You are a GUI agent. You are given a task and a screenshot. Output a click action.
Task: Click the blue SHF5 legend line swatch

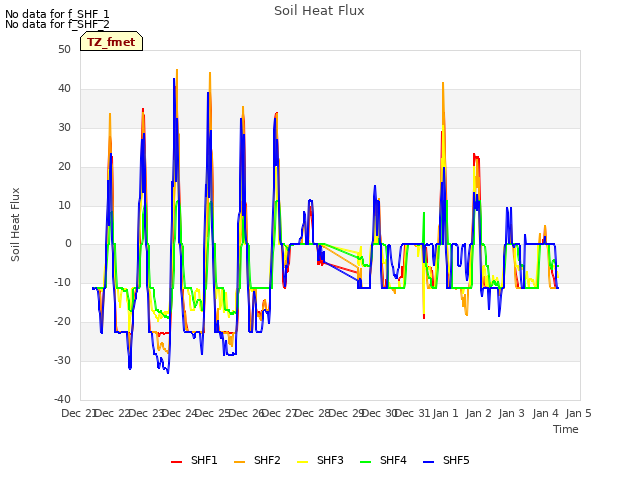tap(429, 462)
